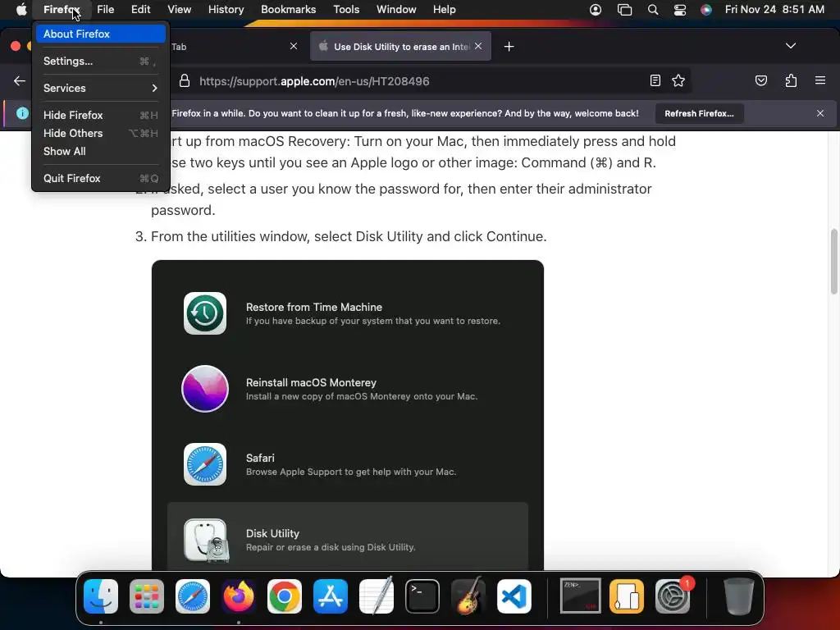Click Safari compass icon in article image
Image resolution: width=840 pixels, height=630 pixels.
(x=204, y=464)
